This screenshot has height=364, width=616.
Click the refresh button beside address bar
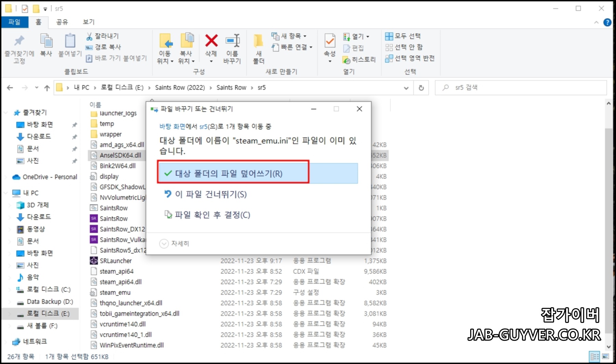[x=421, y=88]
